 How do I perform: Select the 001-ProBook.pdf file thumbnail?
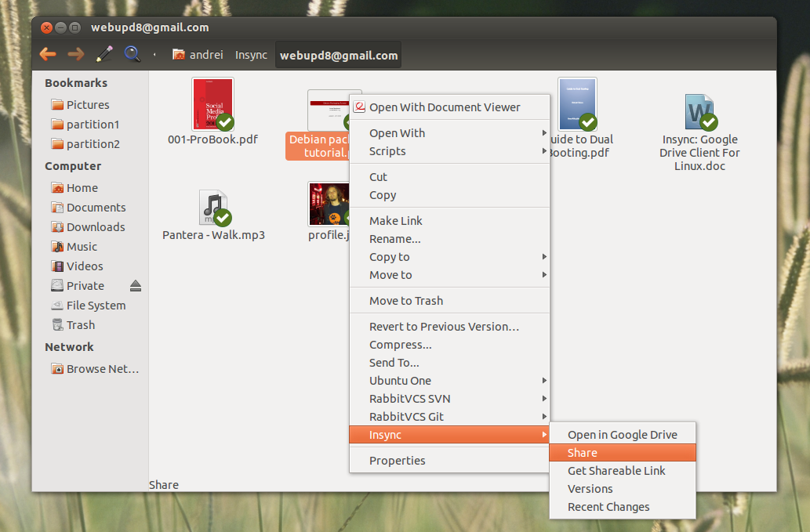click(x=213, y=104)
